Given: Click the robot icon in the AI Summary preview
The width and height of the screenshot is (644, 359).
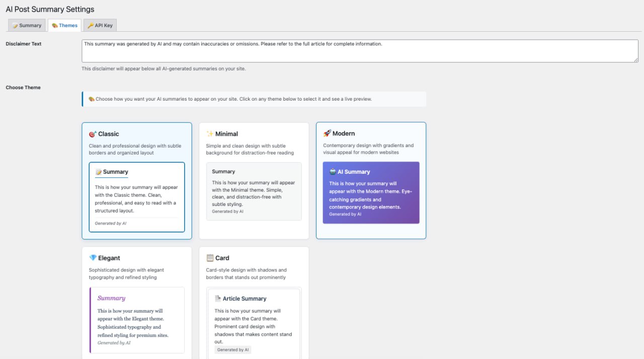Looking at the screenshot, I should 333,172.
